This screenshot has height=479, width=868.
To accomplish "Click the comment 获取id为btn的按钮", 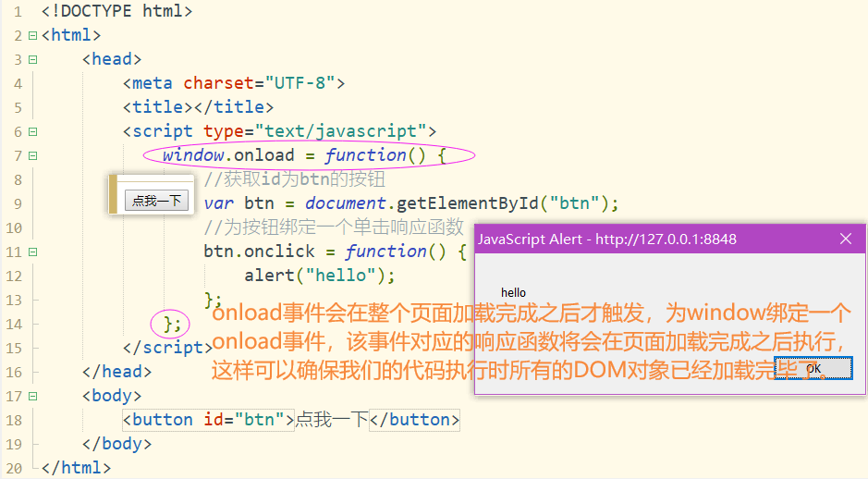I will point(295,179).
